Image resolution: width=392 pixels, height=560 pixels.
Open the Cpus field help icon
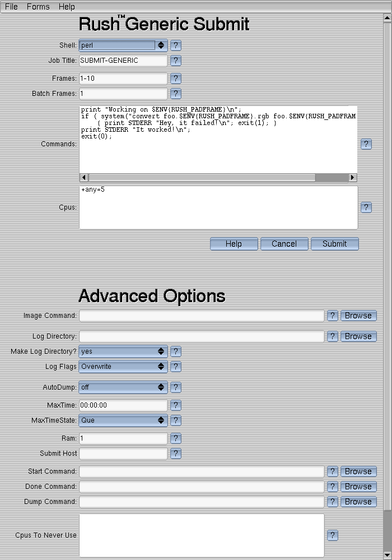tap(366, 207)
